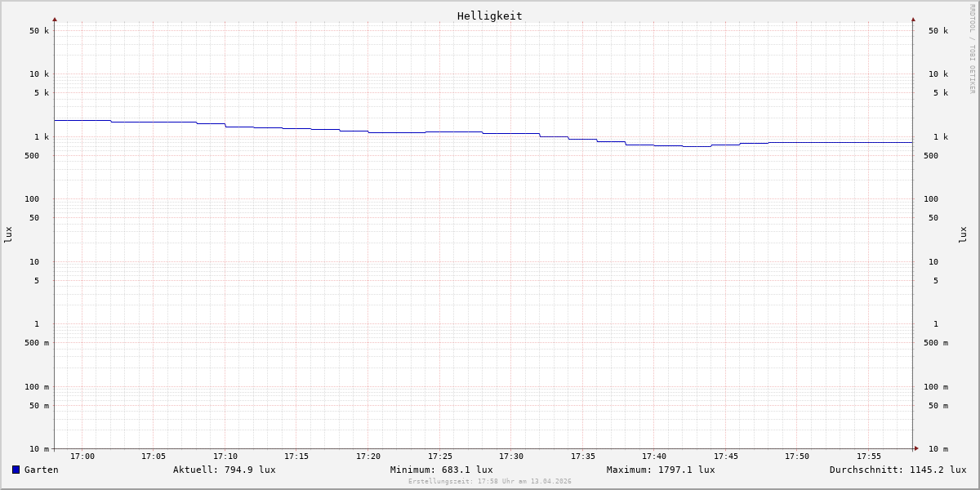The height and width of the screenshot is (490, 980).
Task: Click the left-side lux axis title
Action: 8,234
